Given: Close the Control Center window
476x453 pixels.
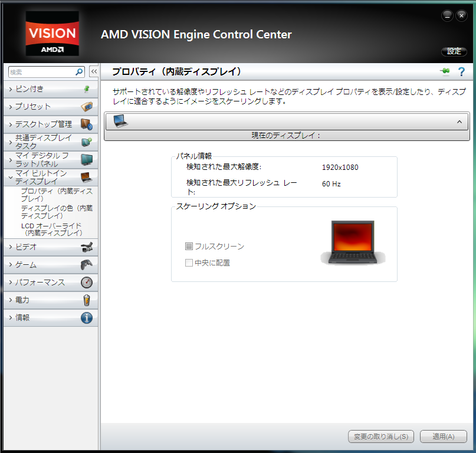Looking at the screenshot, I should 461,16.
